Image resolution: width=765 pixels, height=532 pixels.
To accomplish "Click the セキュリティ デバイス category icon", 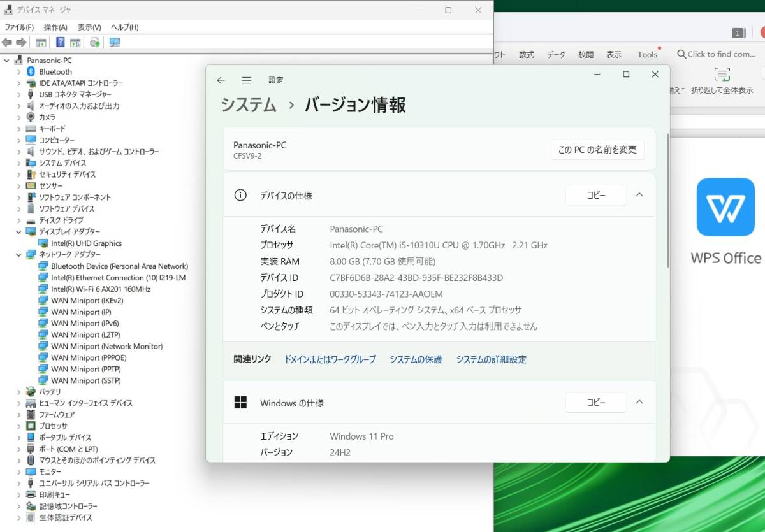I will (x=31, y=175).
